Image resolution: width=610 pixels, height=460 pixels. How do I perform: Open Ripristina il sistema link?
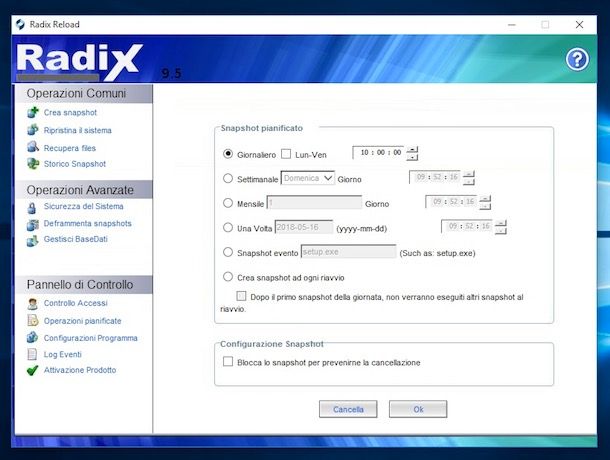point(78,130)
